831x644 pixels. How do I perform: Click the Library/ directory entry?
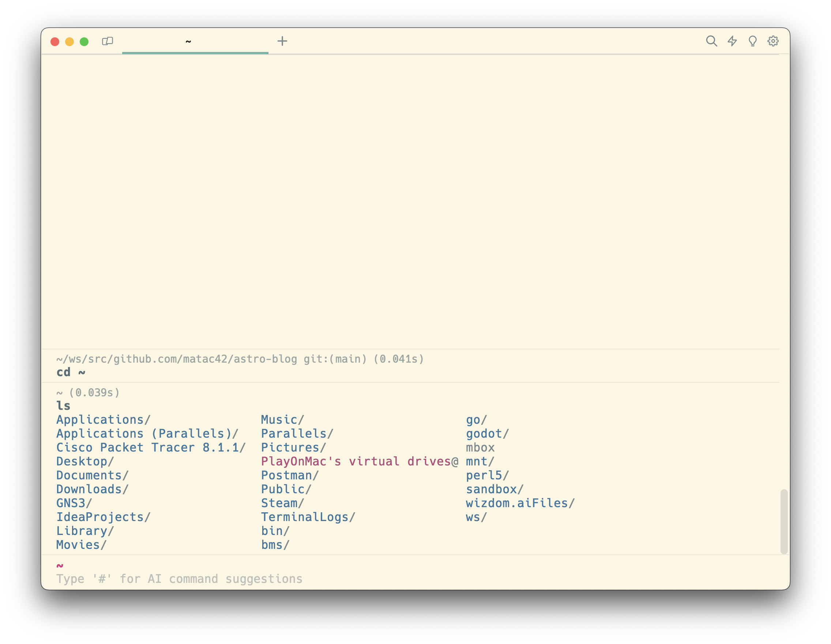[x=85, y=531]
